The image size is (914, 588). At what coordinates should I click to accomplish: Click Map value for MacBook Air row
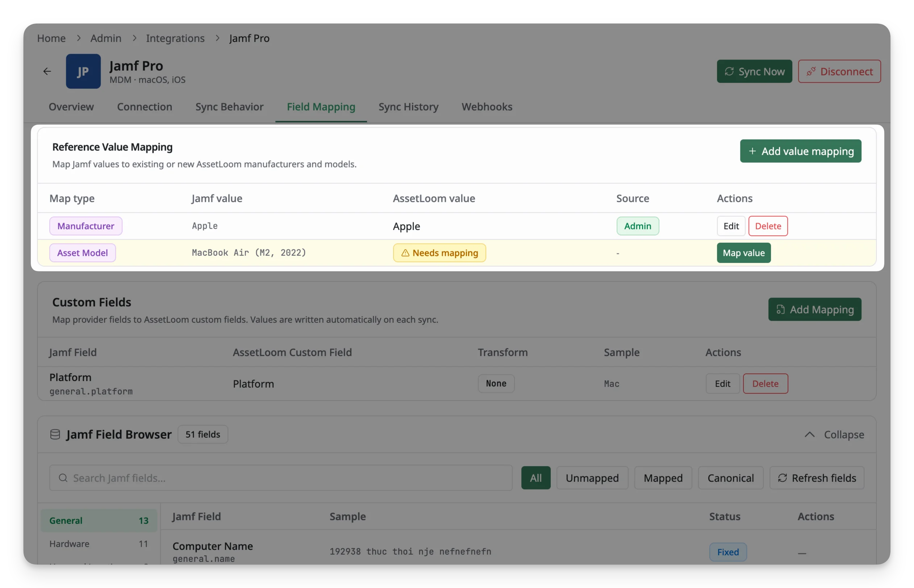[743, 253]
